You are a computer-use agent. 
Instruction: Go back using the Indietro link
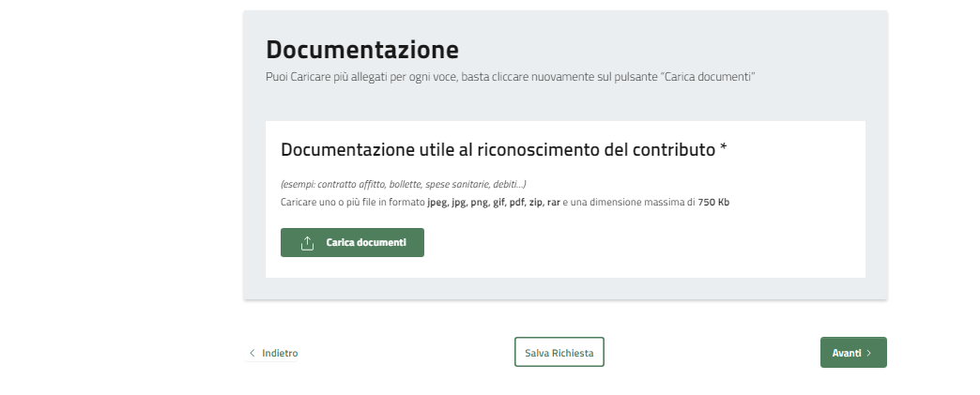[280, 354]
